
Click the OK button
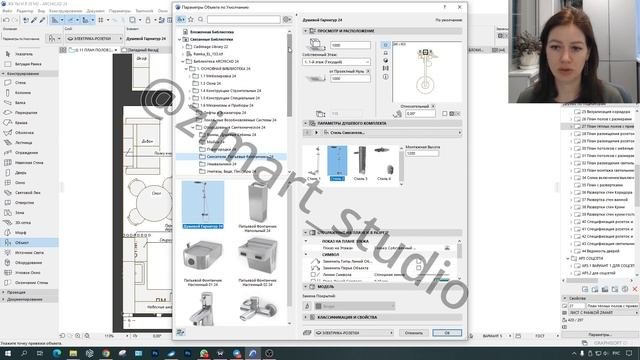447,333
